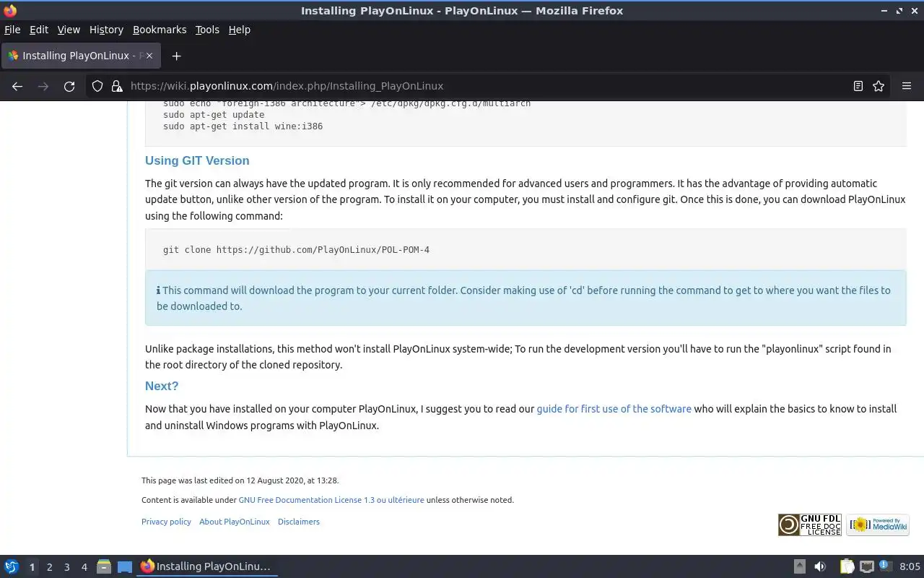This screenshot has width=924, height=578.
Task: Open the File menu
Action: click(x=12, y=30)
